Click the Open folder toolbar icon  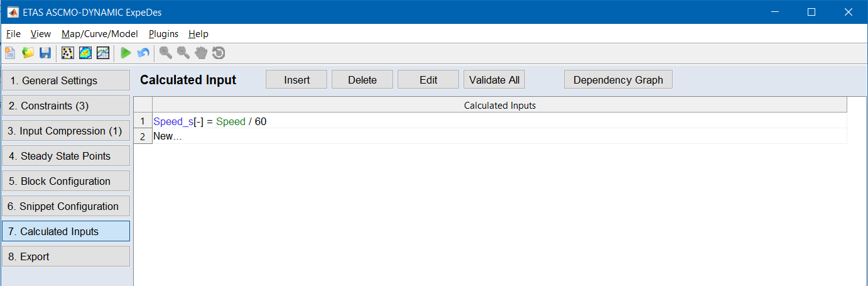[x=28, y=53]
